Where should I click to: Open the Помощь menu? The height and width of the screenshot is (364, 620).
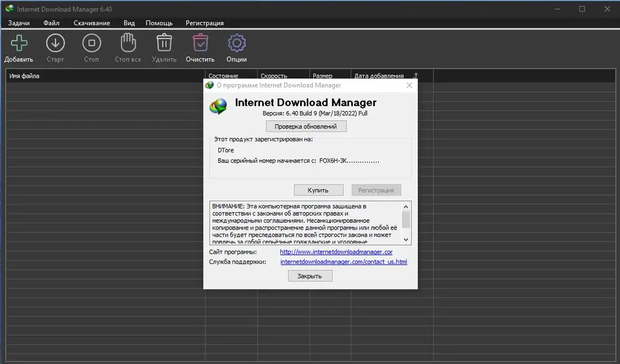[x=159, y=23]
